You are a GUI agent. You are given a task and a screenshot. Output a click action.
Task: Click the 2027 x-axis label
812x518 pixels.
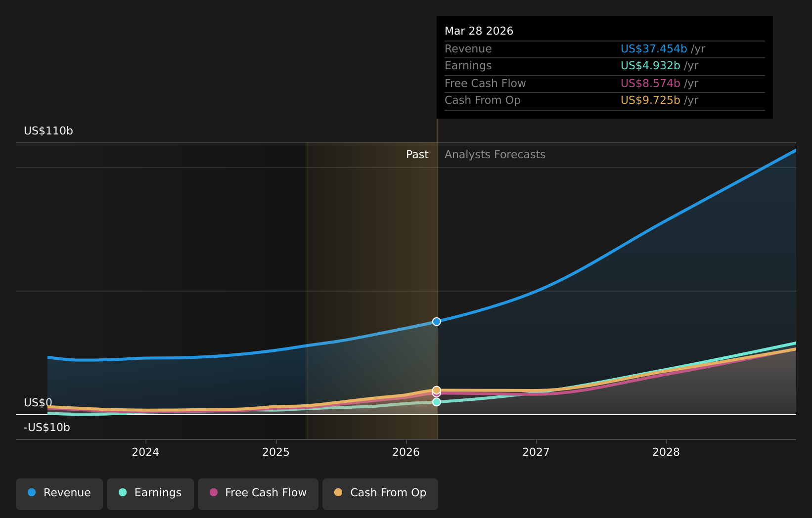click(536, 452)
